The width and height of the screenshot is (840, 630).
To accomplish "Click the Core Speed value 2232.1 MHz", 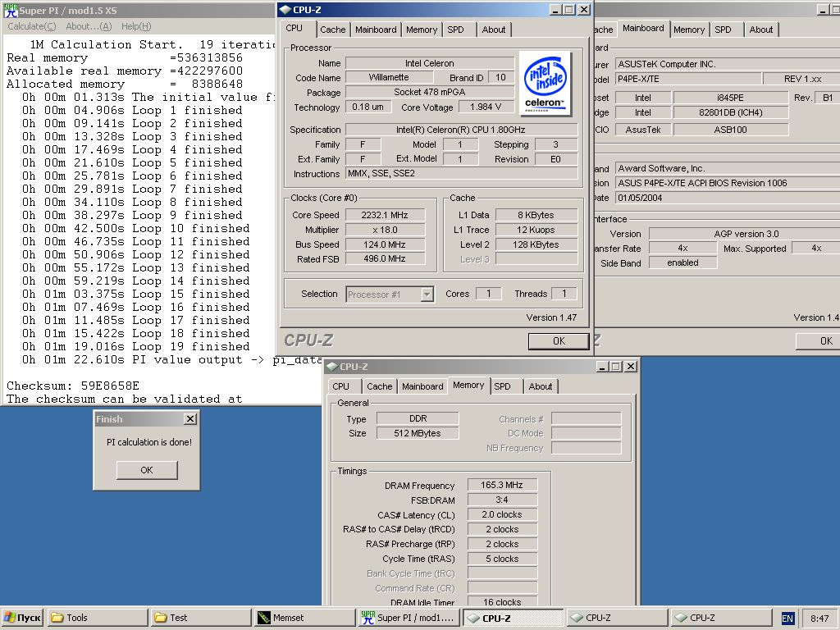I will coord(386,216).
